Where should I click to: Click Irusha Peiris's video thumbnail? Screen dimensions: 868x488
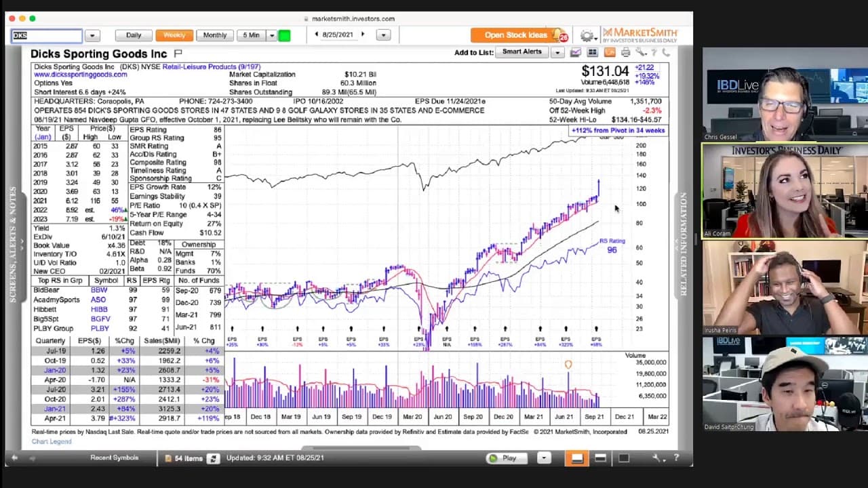pyautogui.click(x=785, y=287)
